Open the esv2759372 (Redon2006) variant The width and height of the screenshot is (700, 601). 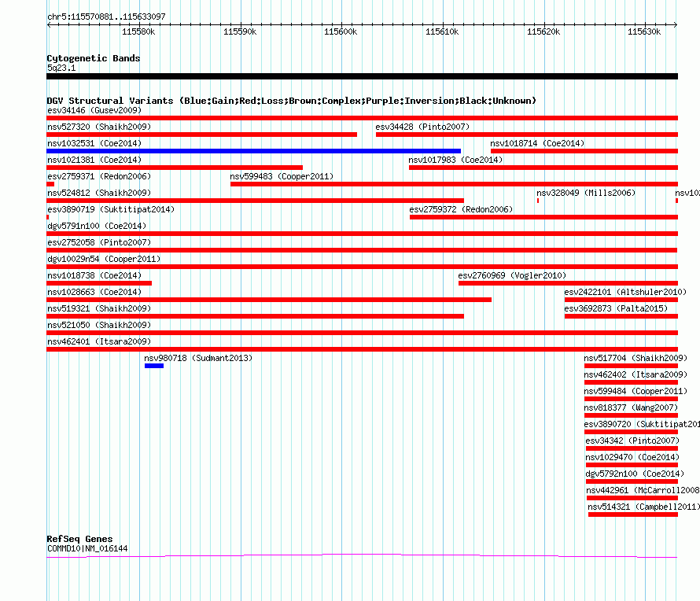click(461, 209)
